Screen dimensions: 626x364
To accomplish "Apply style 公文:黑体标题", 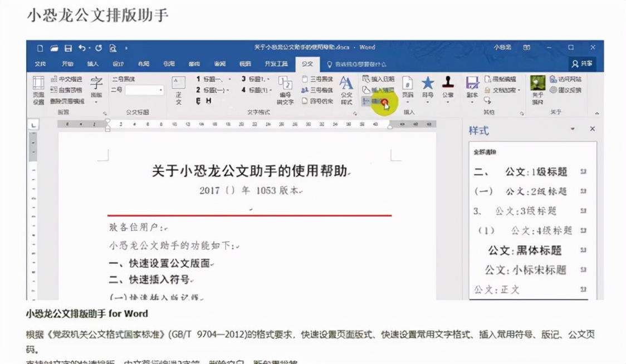I will point(530,250).
